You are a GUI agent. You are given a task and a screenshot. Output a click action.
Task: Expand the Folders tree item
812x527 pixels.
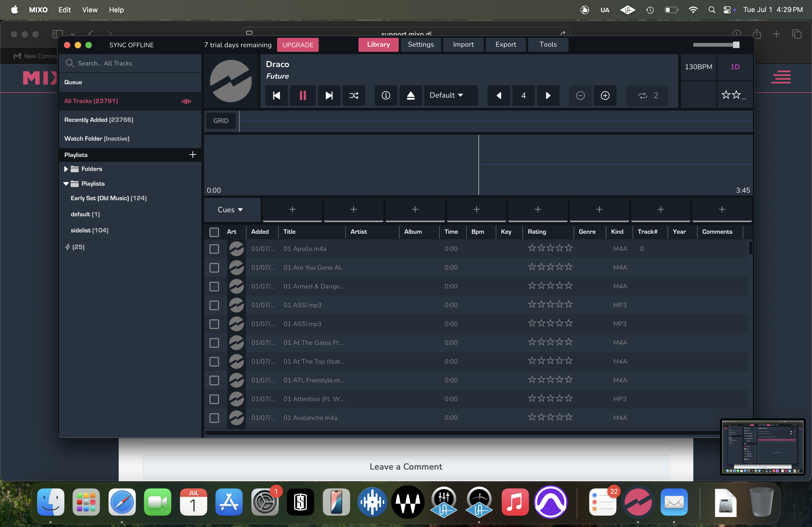click(x=66, y=169)
